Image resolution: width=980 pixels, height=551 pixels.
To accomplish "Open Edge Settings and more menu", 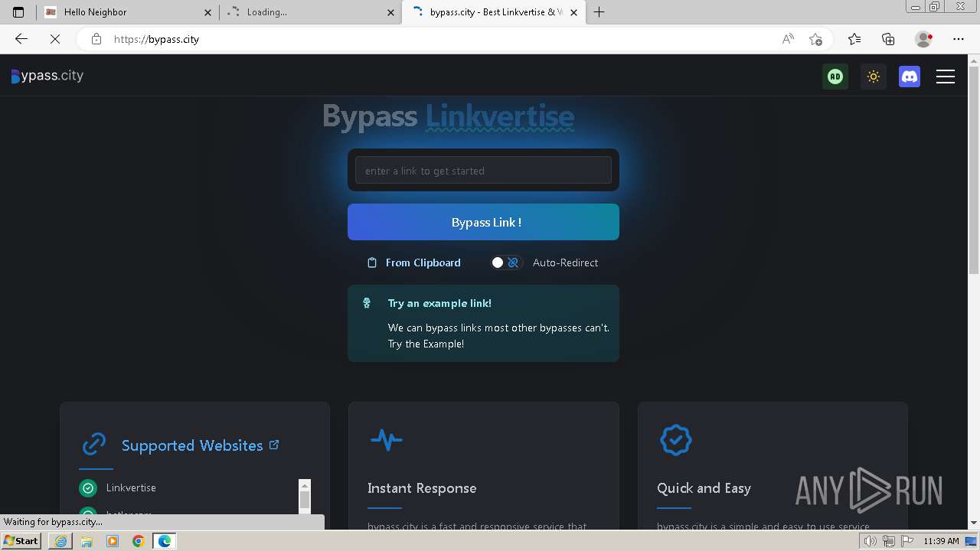I will (959, 39).
